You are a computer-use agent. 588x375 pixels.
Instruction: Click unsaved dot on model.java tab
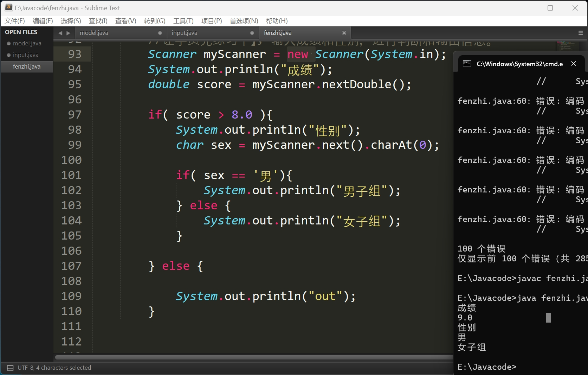click(160, 33)
